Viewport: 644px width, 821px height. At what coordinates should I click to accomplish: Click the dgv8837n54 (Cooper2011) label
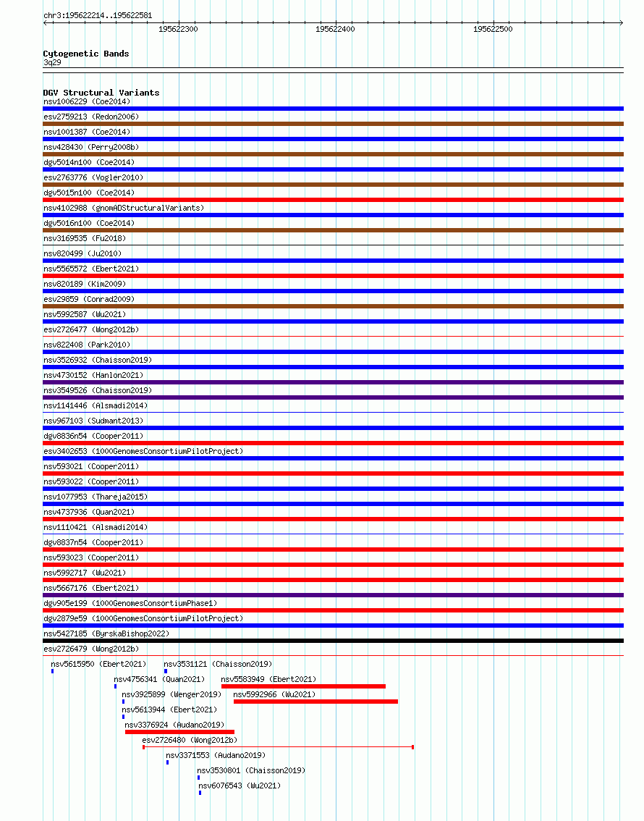click(93, 542)
